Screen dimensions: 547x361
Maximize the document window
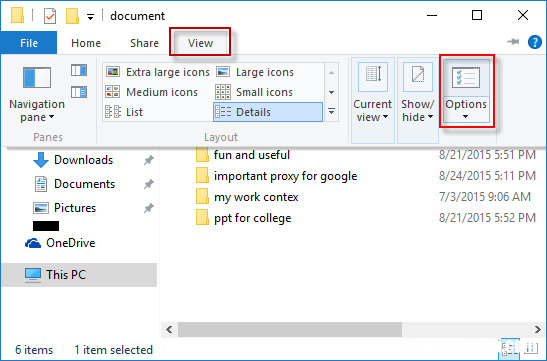point(477,15)
